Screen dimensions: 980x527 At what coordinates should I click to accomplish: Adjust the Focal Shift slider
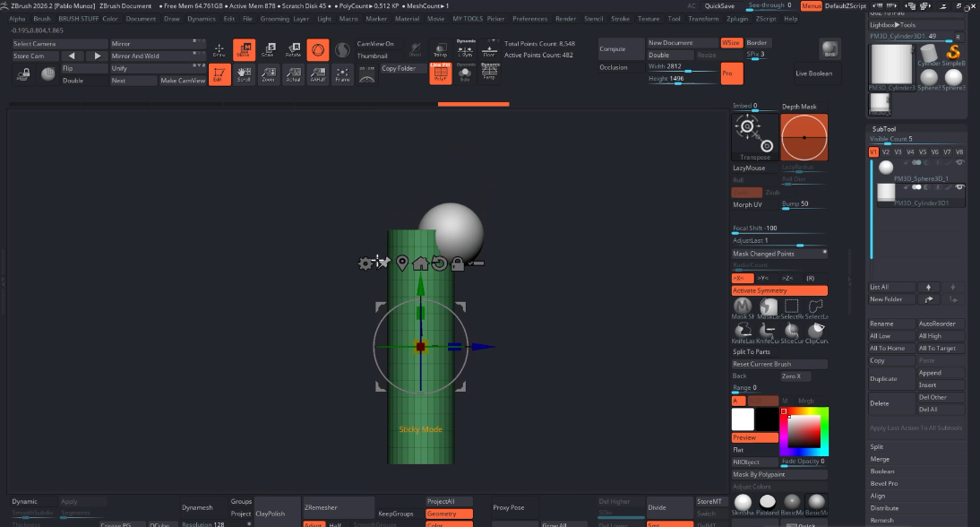[779, 229]
